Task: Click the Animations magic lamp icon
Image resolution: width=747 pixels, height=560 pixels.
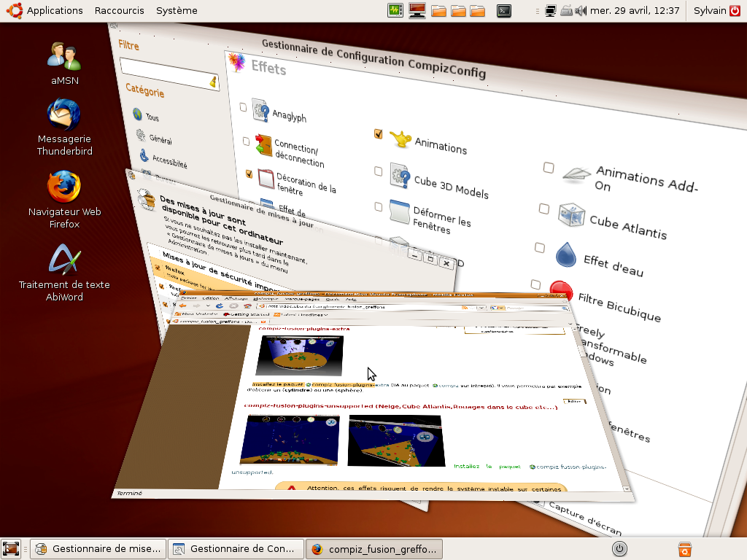Action: tap(400, 139)
